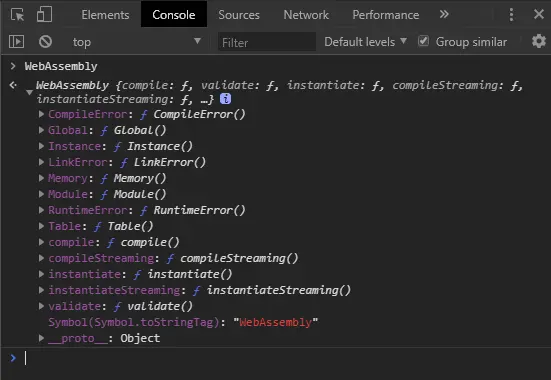Click the RuntimeError() function value
This screenshot has height=380, width=551.
(199, 210)
